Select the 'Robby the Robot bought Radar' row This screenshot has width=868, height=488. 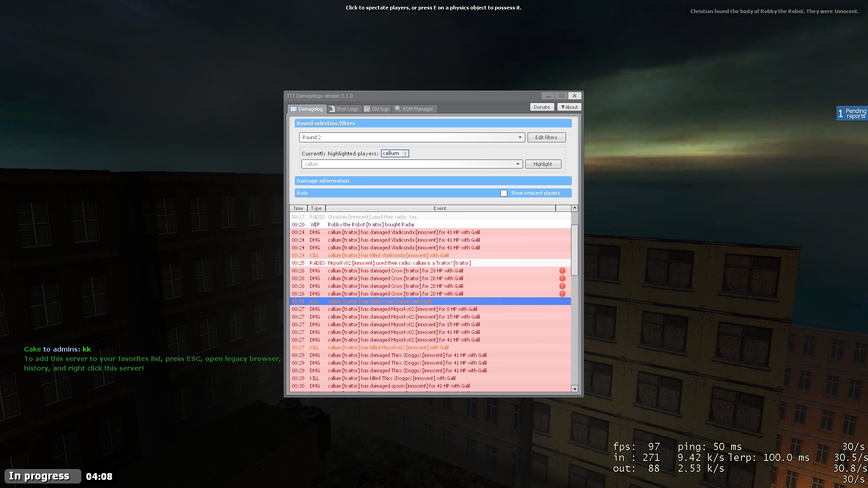coord(430,225)
